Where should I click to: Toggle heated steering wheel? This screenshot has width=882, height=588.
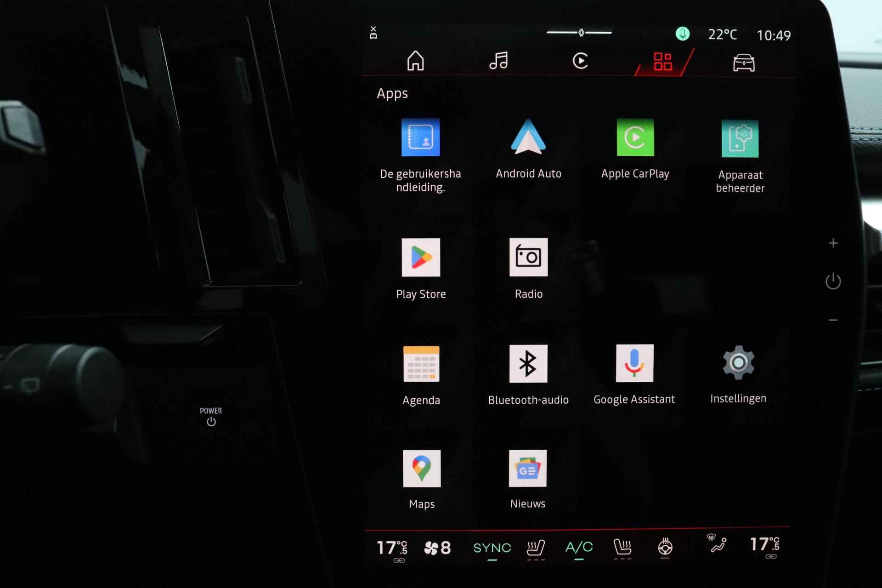[665, 548]
